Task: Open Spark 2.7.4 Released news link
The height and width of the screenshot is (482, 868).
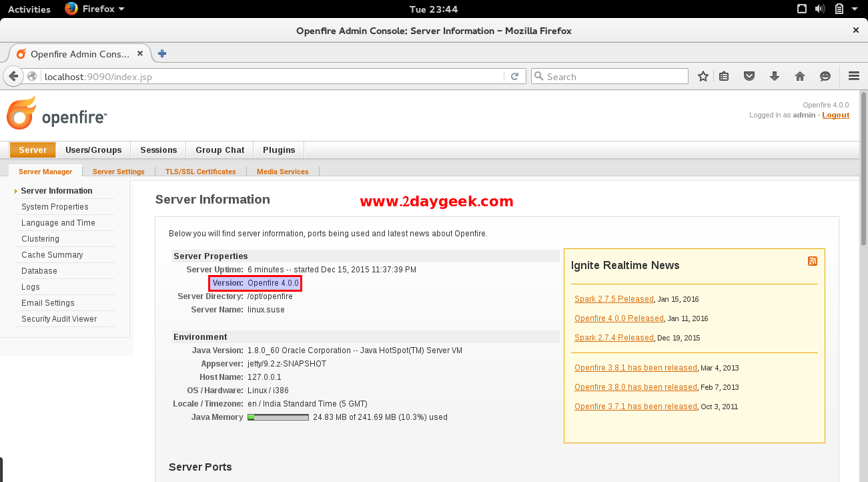Action: [614, 338]
